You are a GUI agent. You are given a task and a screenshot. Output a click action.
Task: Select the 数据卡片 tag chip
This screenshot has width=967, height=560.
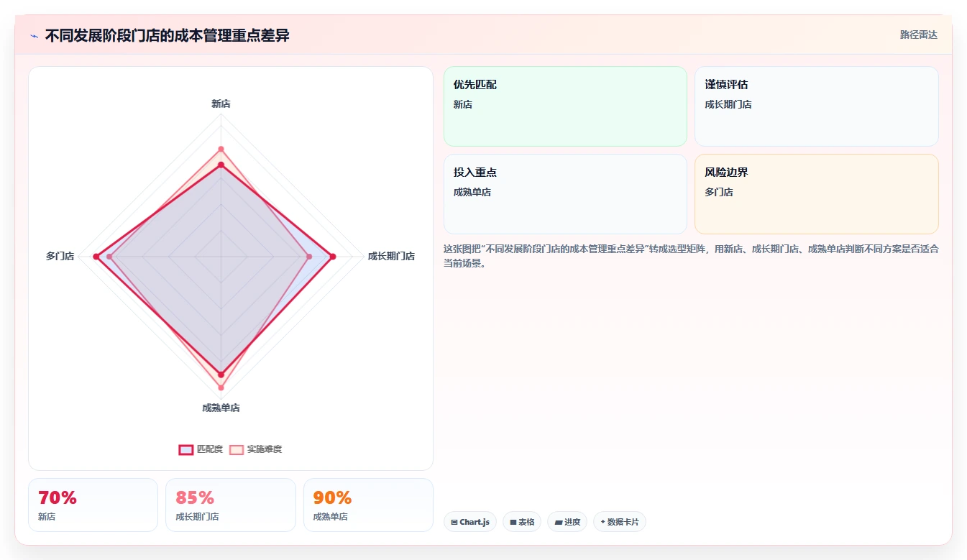point(619,522)
